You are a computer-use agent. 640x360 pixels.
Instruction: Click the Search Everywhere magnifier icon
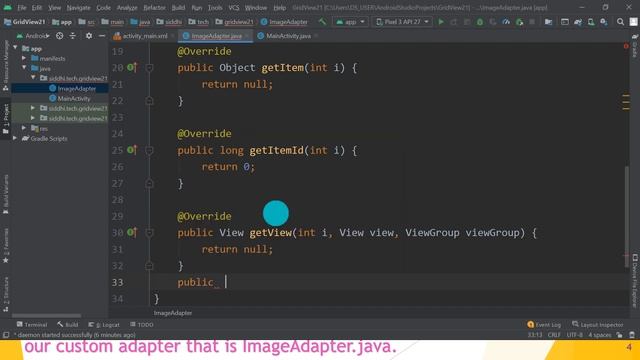click(x=620, y=22)
